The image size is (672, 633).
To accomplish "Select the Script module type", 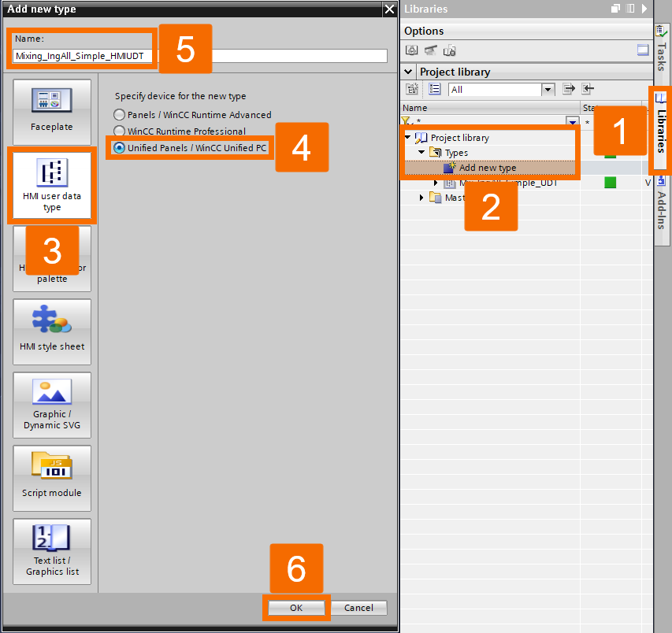I will 52,479.
